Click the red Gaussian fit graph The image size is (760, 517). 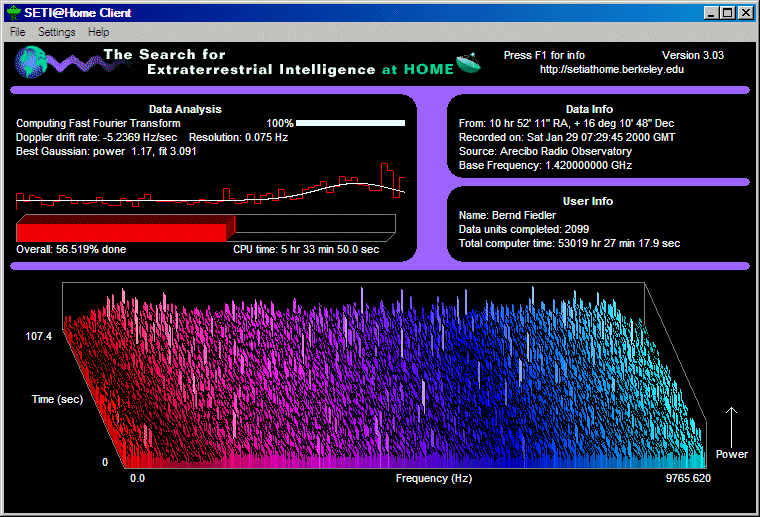(210, 187)
